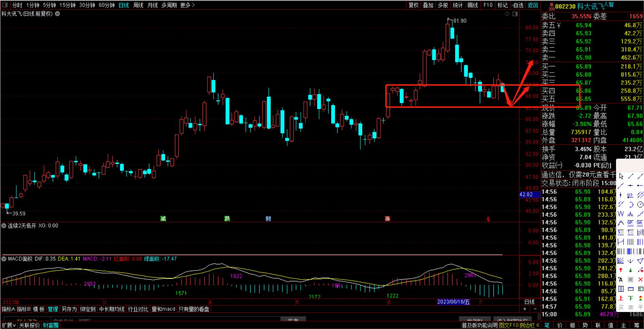
Task: Switch to 周线 weekly chart
Action: click(x=138, y=5)
